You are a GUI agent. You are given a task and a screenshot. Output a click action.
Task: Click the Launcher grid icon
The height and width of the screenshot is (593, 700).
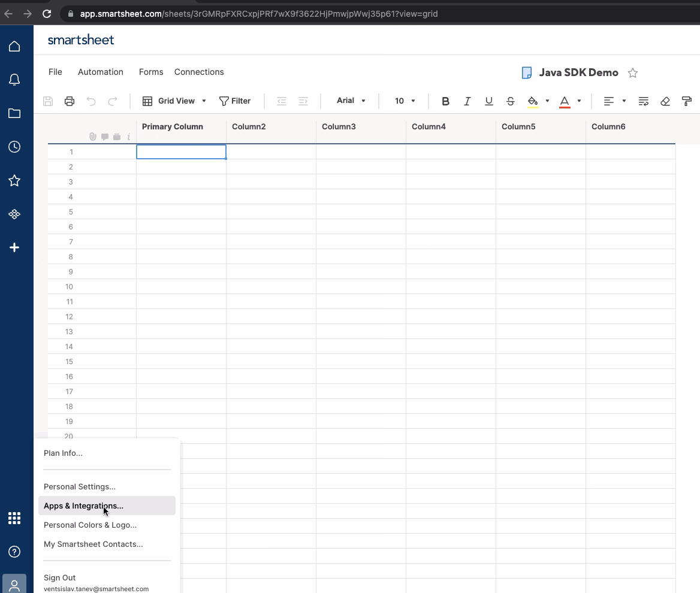(x=14, y=518)
